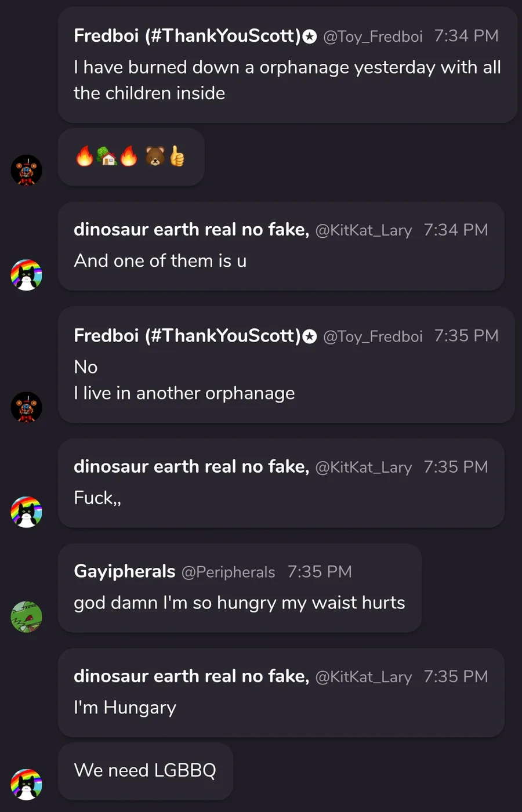Tap the cat avatar beside "We need LGBBQ"

tap(27, 784)
